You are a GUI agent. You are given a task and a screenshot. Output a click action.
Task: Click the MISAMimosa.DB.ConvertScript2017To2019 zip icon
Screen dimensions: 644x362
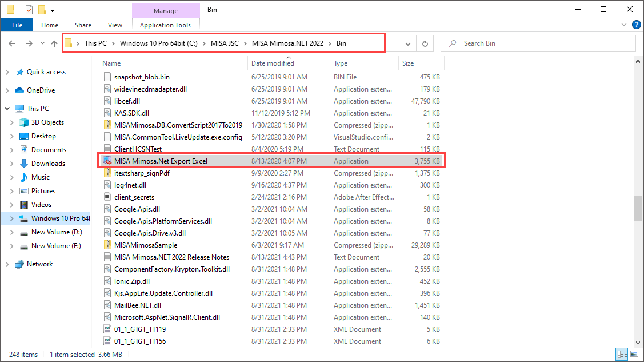point(107,125)
